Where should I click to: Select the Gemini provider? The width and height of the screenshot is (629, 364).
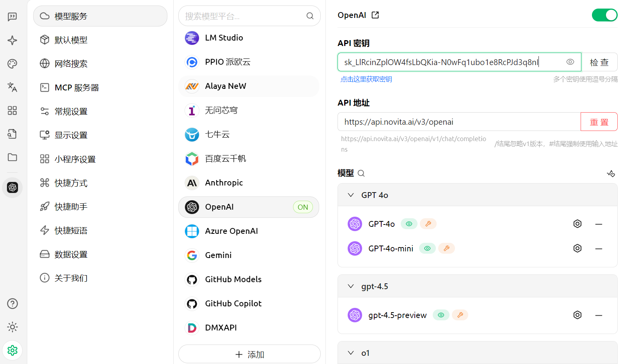pyautogui.click(x=249, y=255)
